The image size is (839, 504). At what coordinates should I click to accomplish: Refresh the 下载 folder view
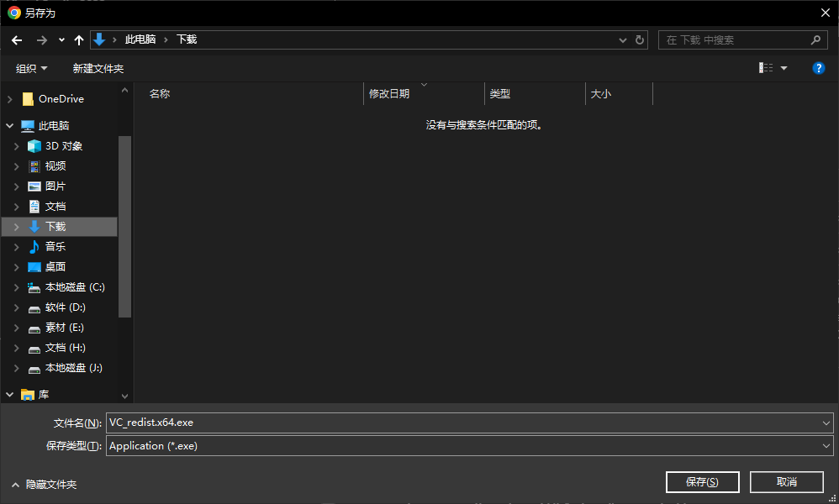(x=640, y=40)
